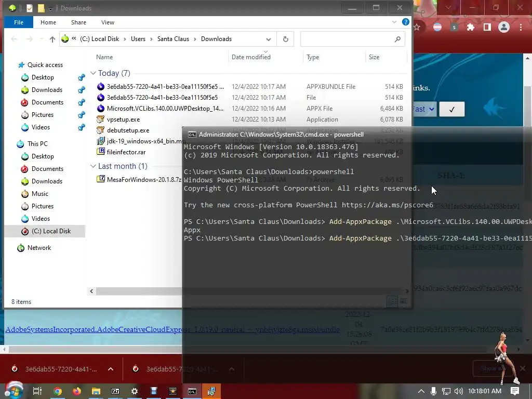Refresh the Downloads folder view

286,39
